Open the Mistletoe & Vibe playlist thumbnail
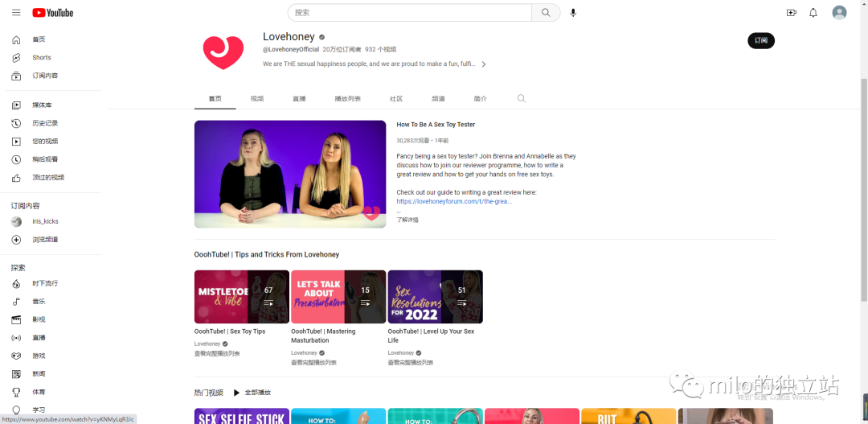The height and width of the screenshot is (424, 868). click(241, 297)
